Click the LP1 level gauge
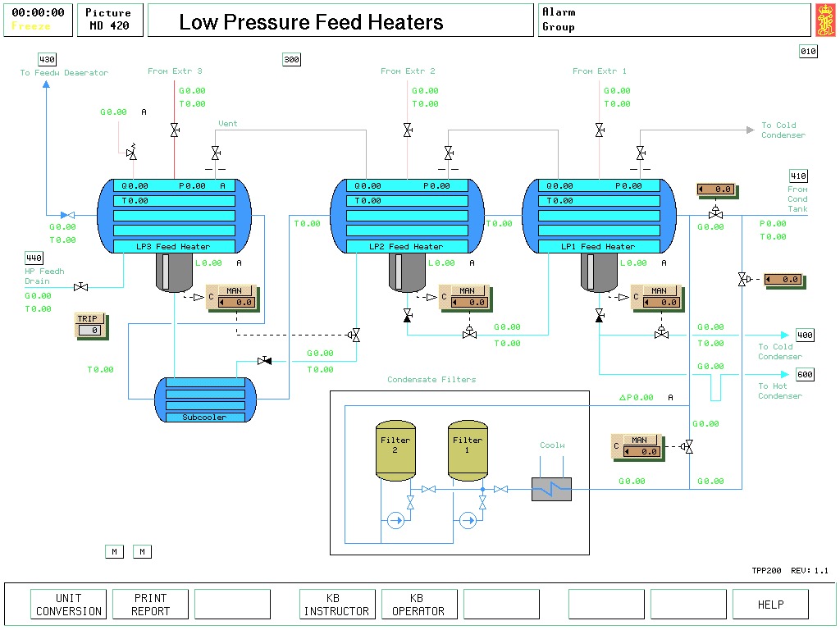The width and height of the screenshot is (840, 630). click(x=591, y=272)
